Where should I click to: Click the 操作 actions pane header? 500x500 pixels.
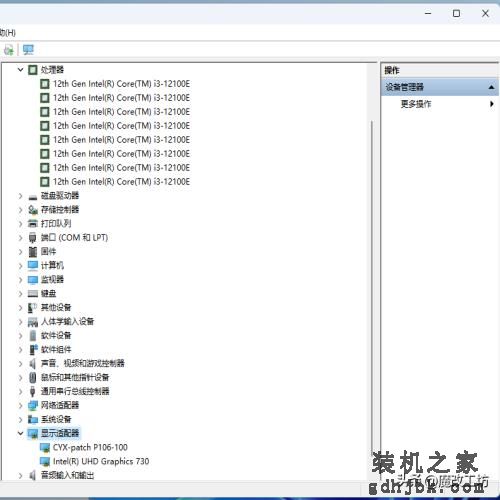click(x=440, y=70)
